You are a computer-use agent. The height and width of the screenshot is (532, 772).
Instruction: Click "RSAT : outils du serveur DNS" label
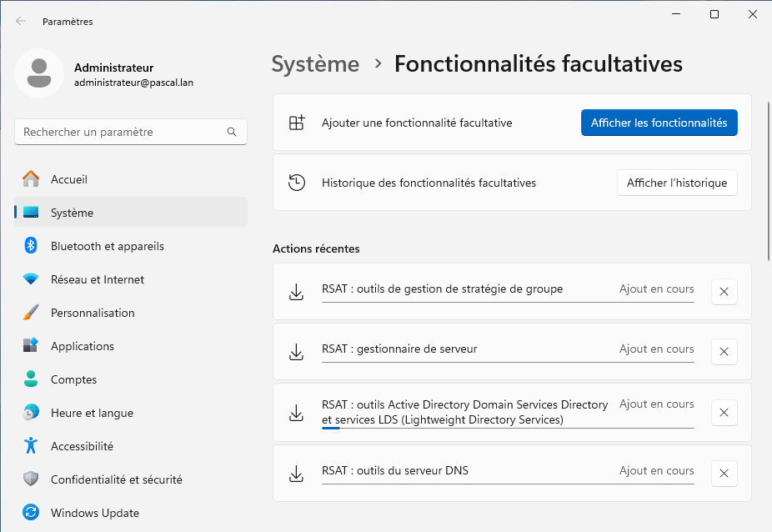click(395, 470)
